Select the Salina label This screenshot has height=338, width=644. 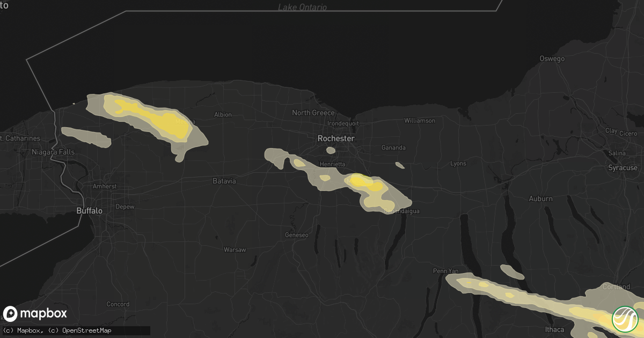point(617,153)
